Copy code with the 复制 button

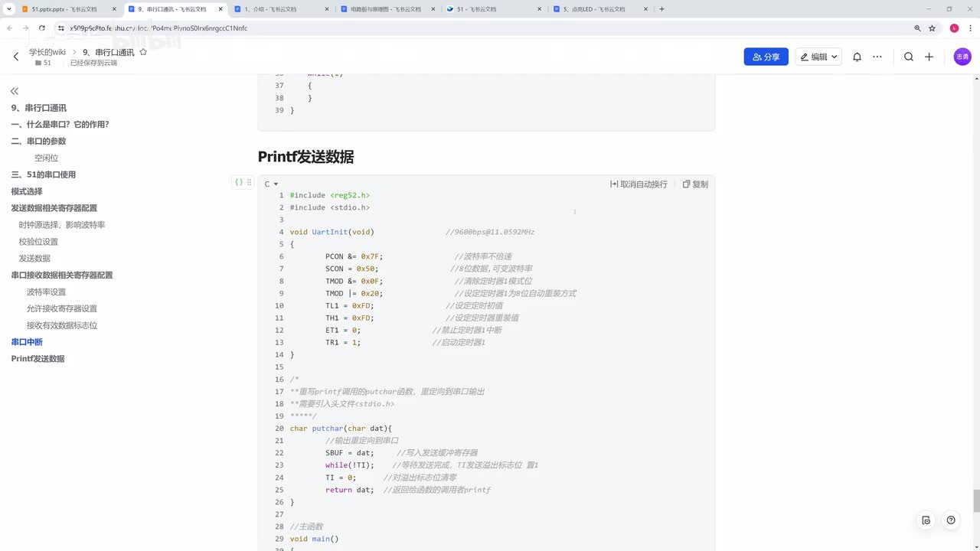695,184
